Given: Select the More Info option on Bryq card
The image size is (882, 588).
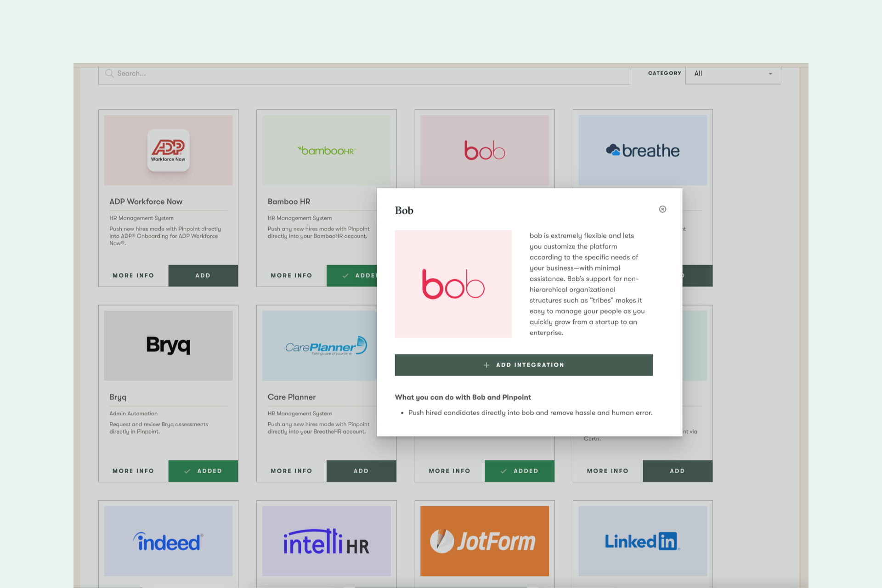Looking at the screenshot, I should coord(133,470).
